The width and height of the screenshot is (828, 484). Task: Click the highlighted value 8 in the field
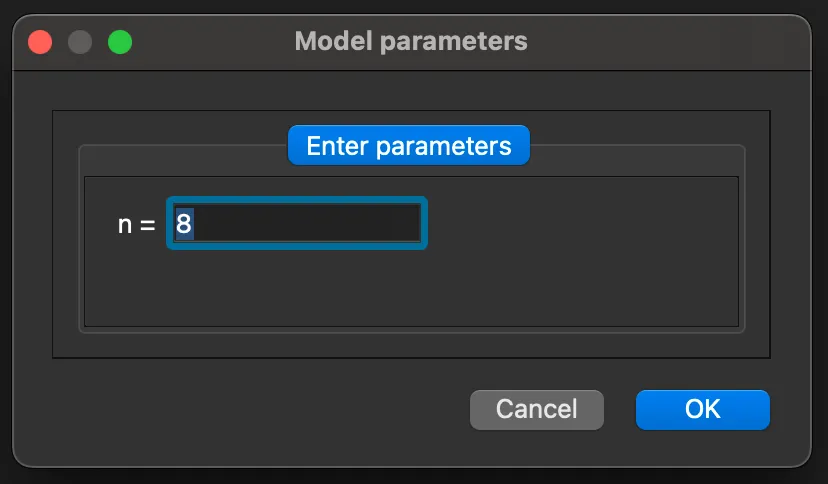(x=184, y=223)
